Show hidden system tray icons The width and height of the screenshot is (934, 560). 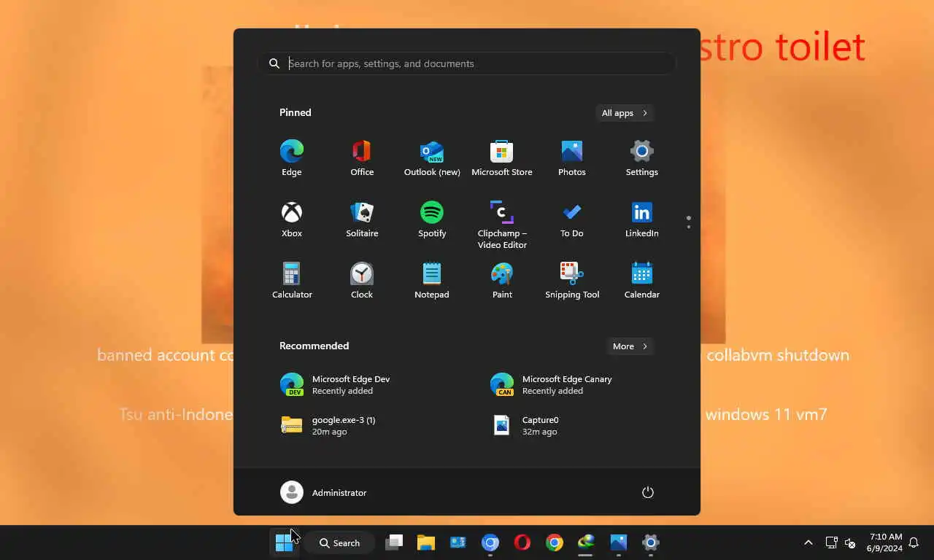(808, 542)
